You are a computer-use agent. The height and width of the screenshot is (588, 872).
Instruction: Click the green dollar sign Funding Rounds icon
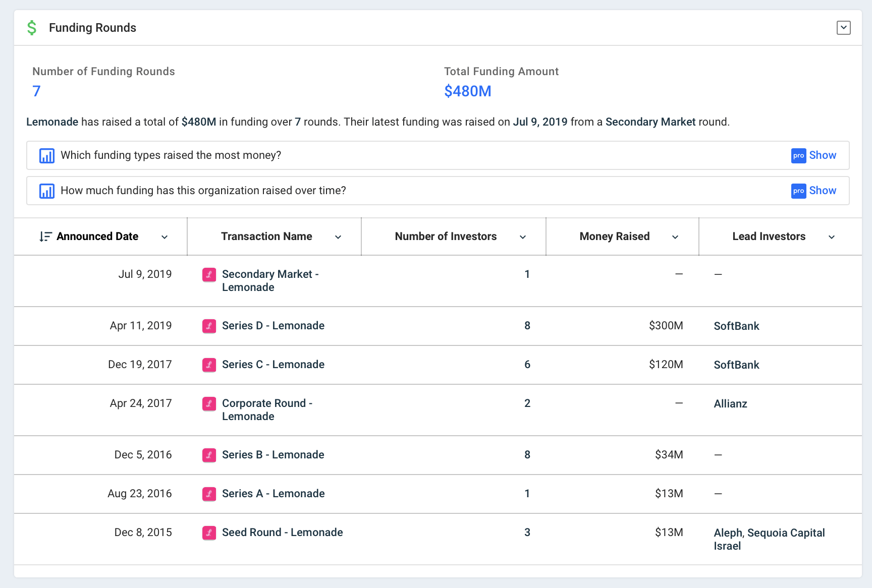(32, 28)
